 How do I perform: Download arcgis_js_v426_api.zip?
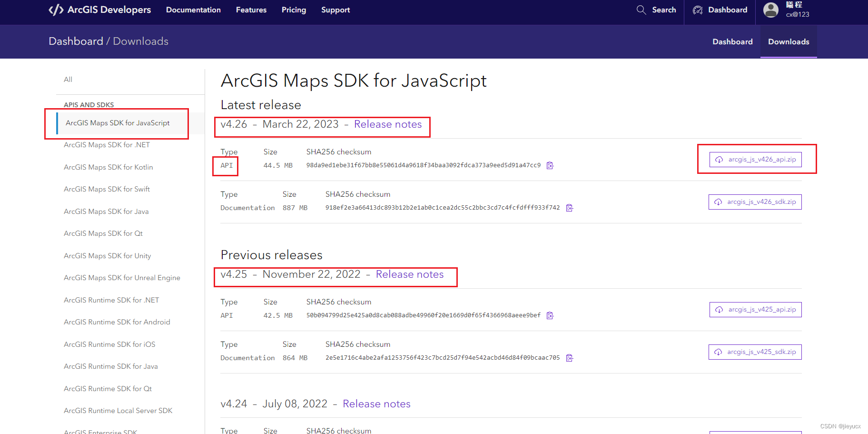pos(756,160)
